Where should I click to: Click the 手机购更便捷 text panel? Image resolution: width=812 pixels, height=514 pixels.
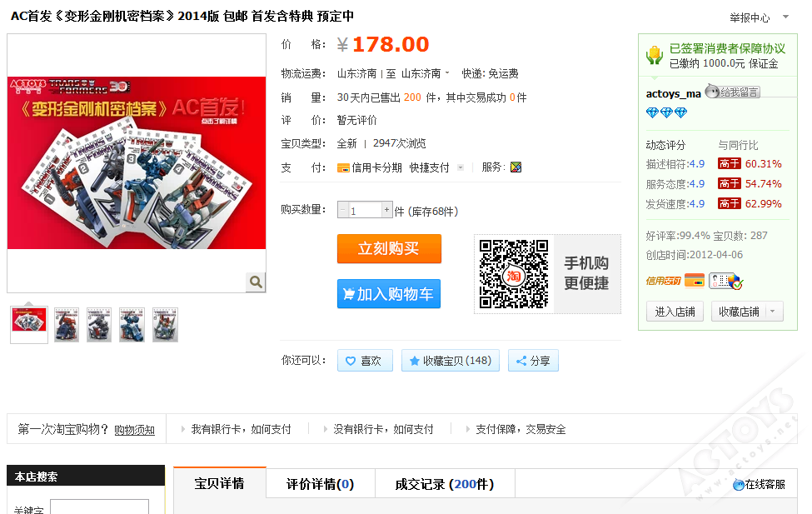[x=587, y=273]
